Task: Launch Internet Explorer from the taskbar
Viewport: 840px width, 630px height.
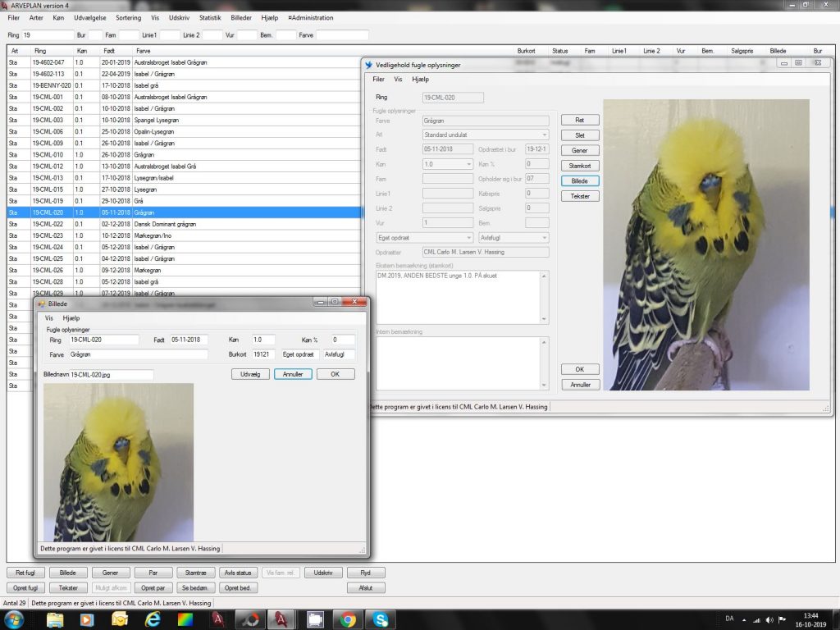Action: point(153,620)
